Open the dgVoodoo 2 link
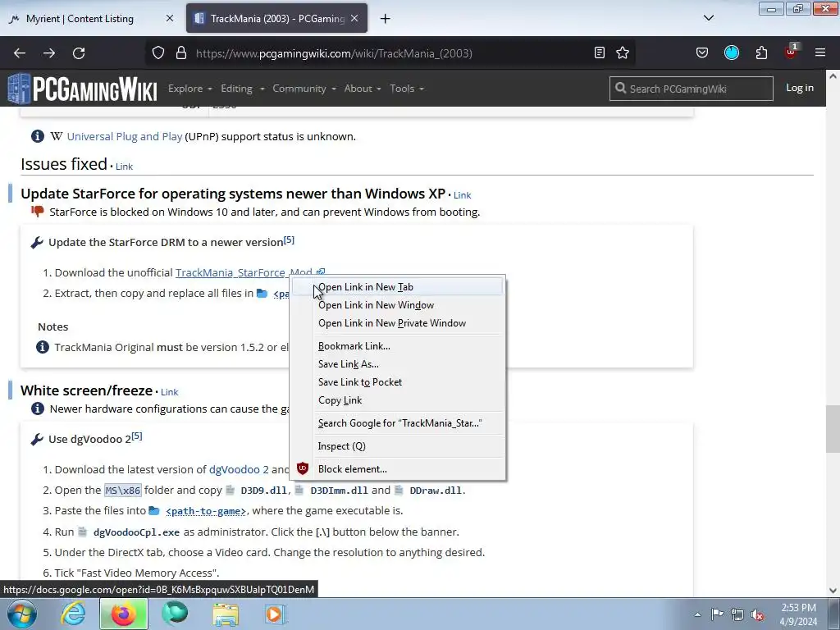The height and width of the screenshot is (630, 840). 239,470
